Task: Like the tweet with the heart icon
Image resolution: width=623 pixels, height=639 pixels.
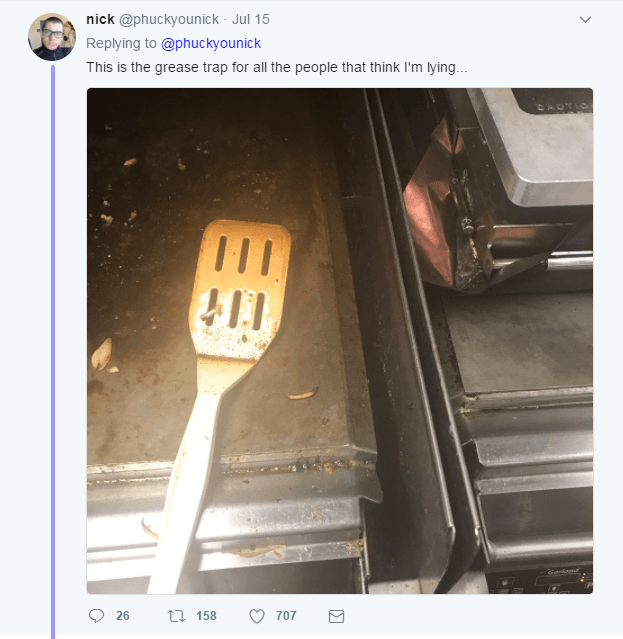Action: tap(257, 616)
